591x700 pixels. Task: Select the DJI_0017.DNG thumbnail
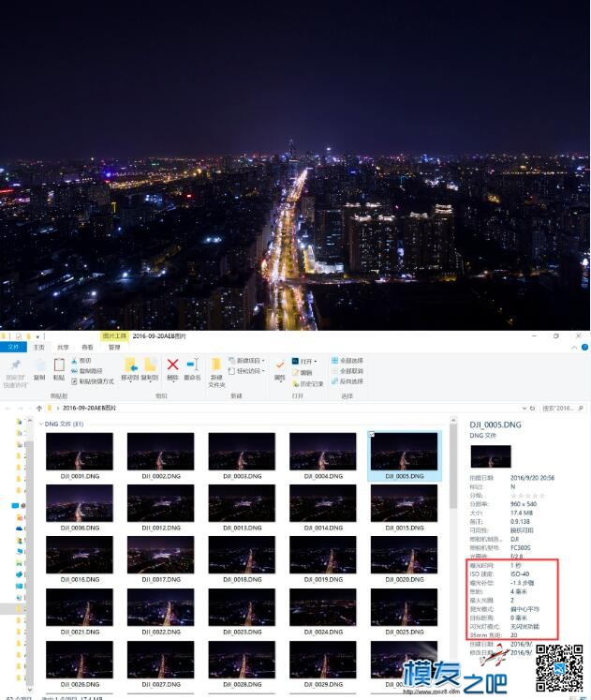coord(160,555)
